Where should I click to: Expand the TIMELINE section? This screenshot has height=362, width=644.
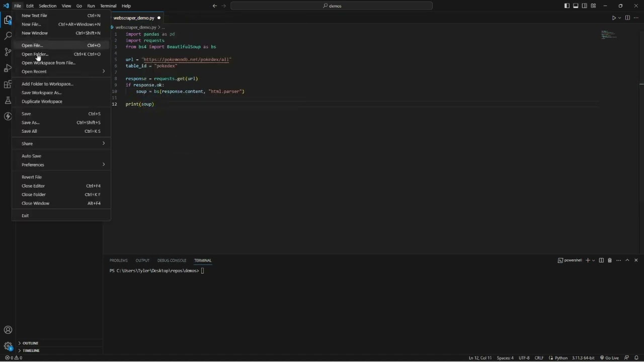coord(60,350)
